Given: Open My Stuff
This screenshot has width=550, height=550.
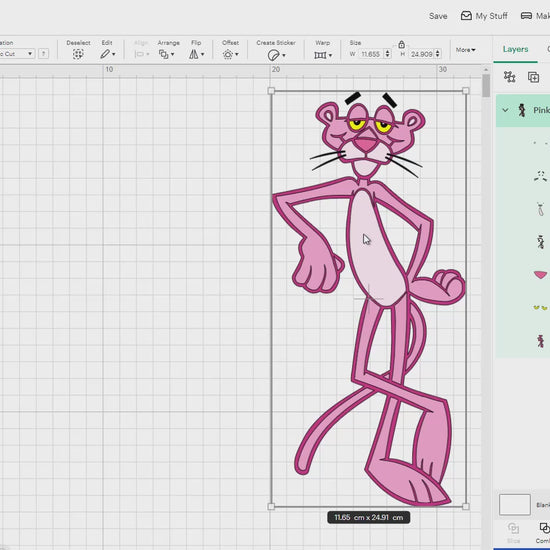Looking at the screenshot, I should pyautogui.click(x=484, y=16).
